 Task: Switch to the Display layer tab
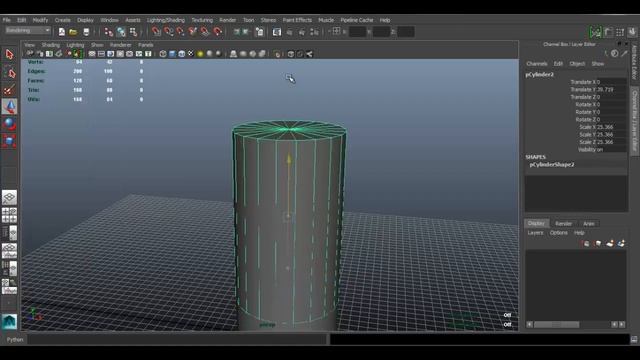tap(536, 223)
